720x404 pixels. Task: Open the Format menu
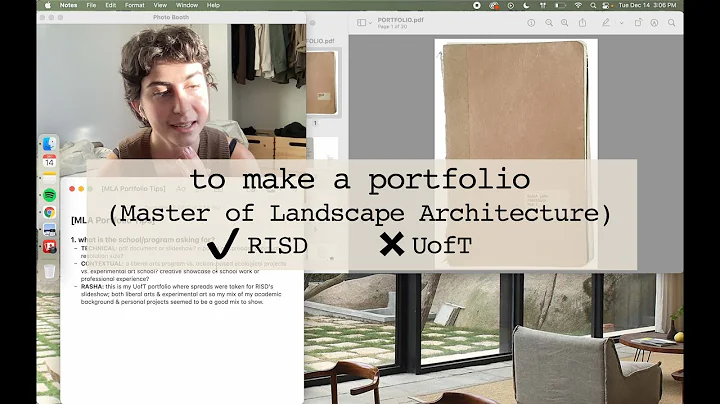135,5
